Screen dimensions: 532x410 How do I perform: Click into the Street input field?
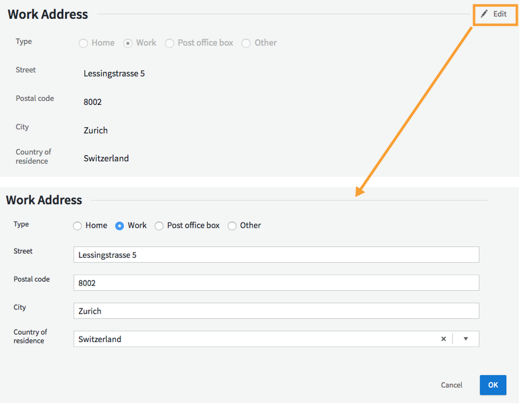pyautogui.click(x=276, y=255)
